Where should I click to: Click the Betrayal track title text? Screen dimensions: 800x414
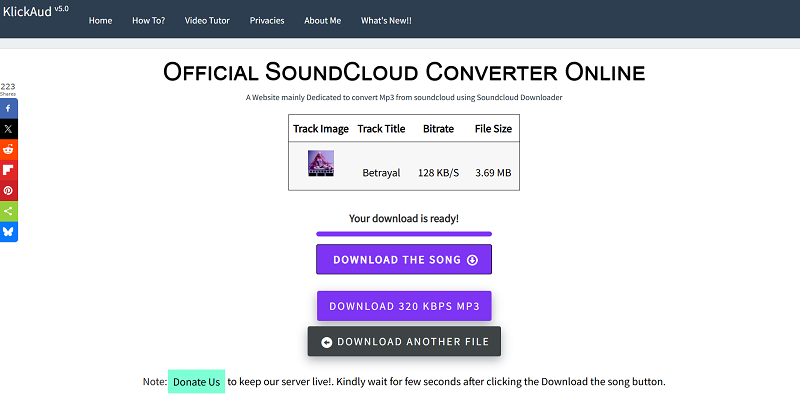click(x=381, y=173)
